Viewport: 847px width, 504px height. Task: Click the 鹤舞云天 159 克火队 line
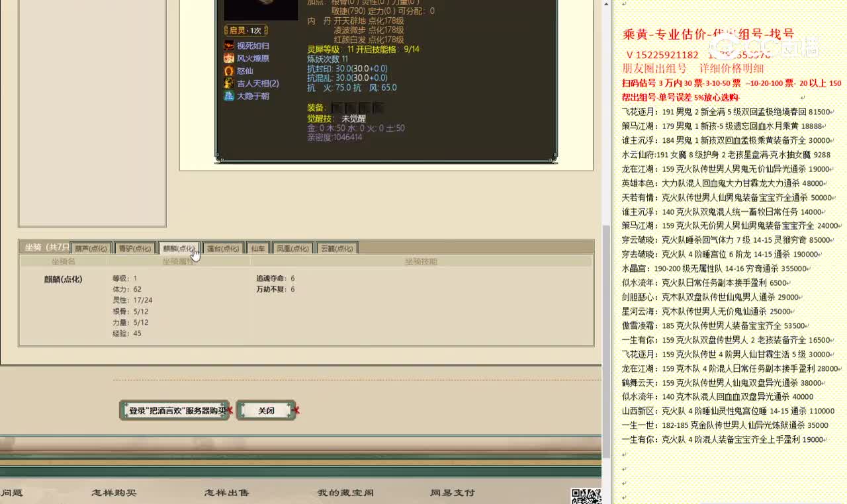click(722, 382)
